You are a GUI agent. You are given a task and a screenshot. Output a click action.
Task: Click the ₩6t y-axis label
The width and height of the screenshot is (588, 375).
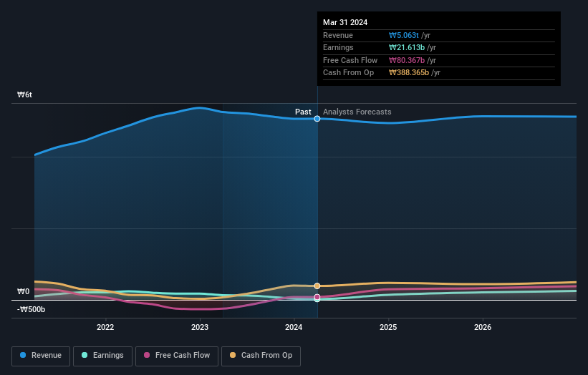[x=24, y=94]
